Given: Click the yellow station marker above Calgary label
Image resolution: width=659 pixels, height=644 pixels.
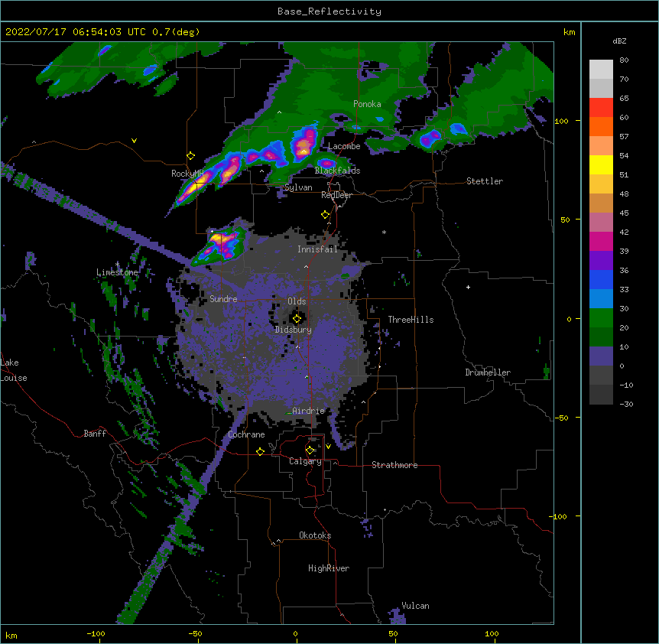Looking at the screenshot, I should 310,450.
